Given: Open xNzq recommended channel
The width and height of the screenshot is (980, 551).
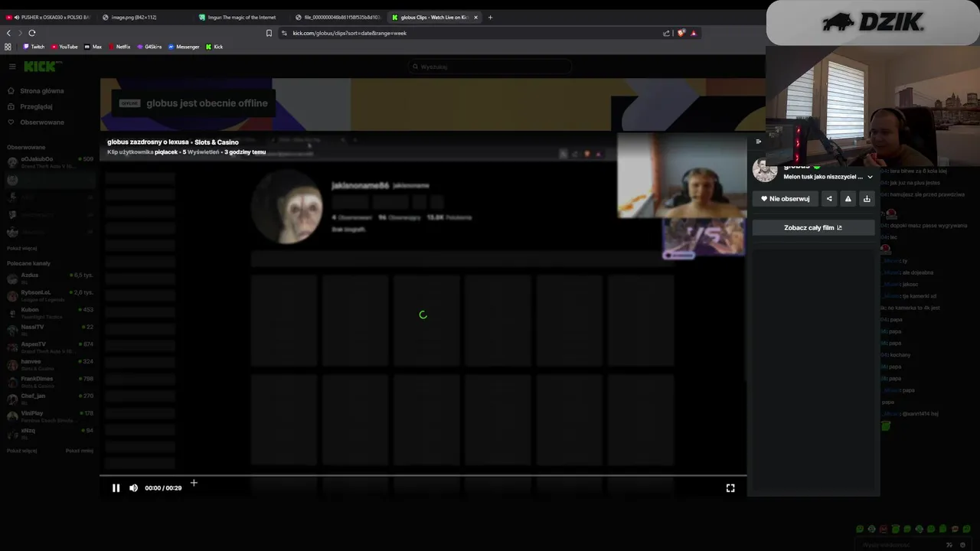Looking at the screenshot, I should click(50, 433).
